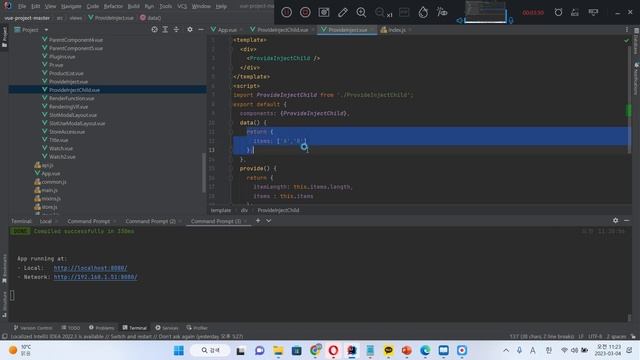Open the Profiler tool window
The width and height of the screenshot is (640, 360).
[197, 328]
